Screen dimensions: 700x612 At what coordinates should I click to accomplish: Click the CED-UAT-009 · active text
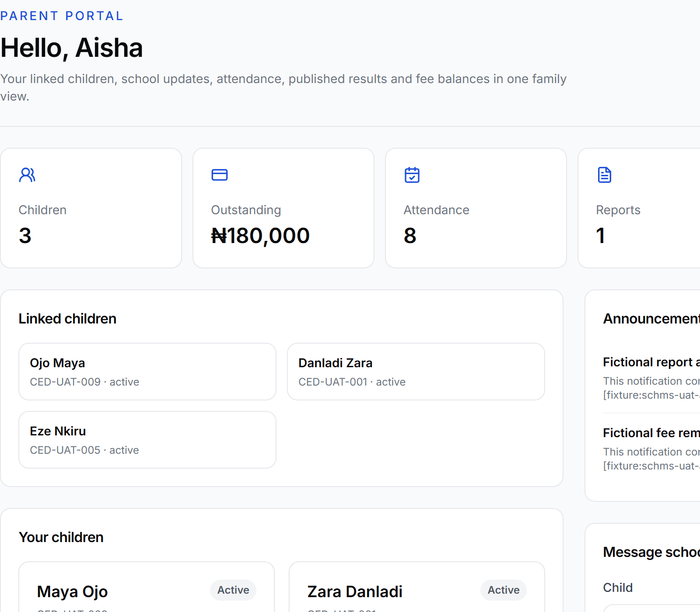tap(84, 382)
